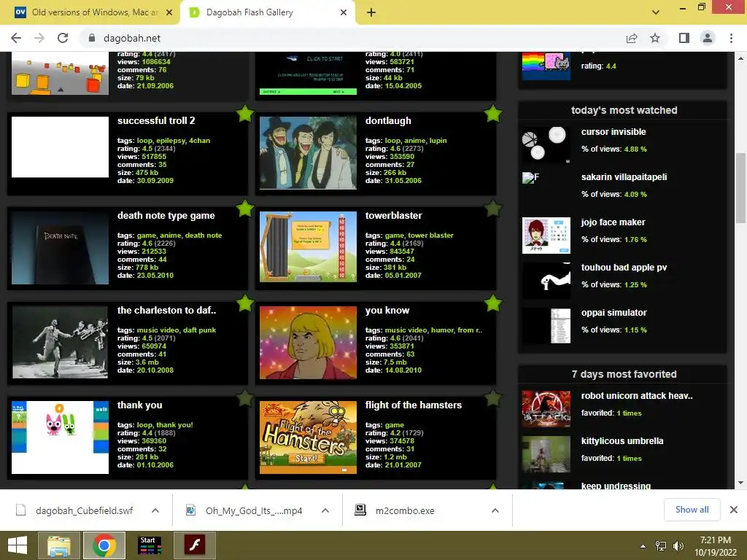Toggle favorite star on death note type game
This screenshot has height=560, width=747.
245,209
